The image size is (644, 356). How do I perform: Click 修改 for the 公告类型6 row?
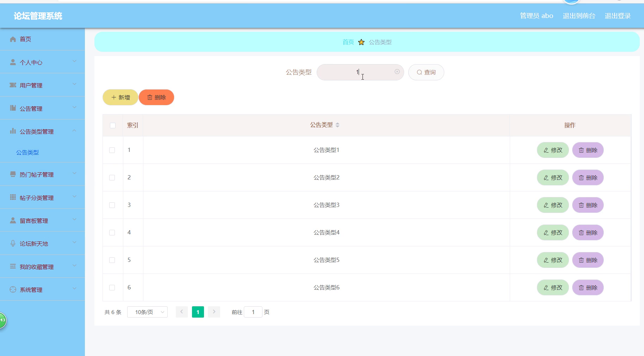[x=553, y=288]
